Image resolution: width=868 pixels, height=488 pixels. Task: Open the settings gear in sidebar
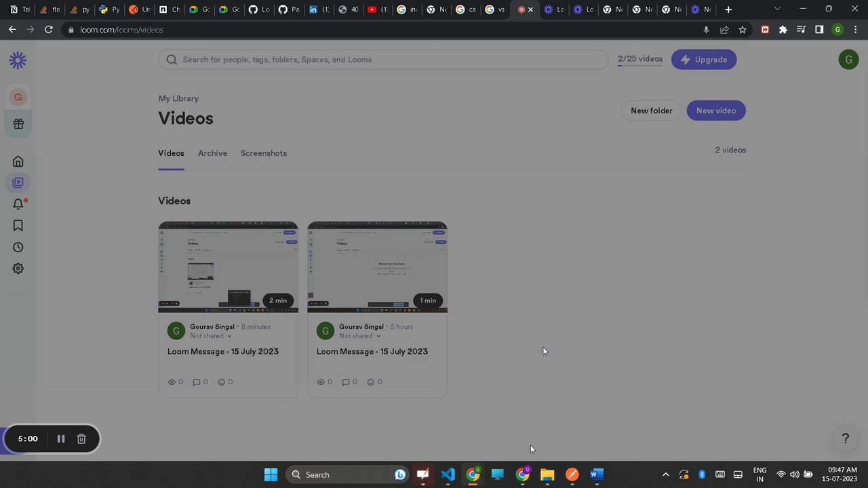tap(18, 268)
